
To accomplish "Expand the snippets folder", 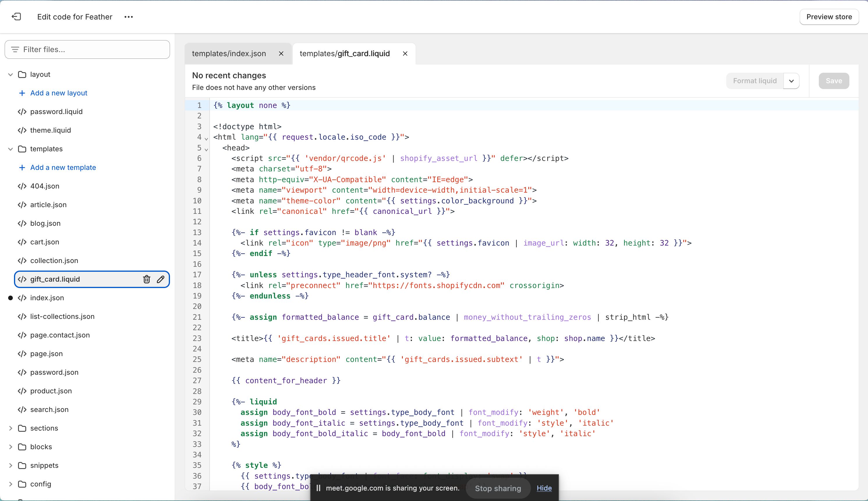I will 10,466.
